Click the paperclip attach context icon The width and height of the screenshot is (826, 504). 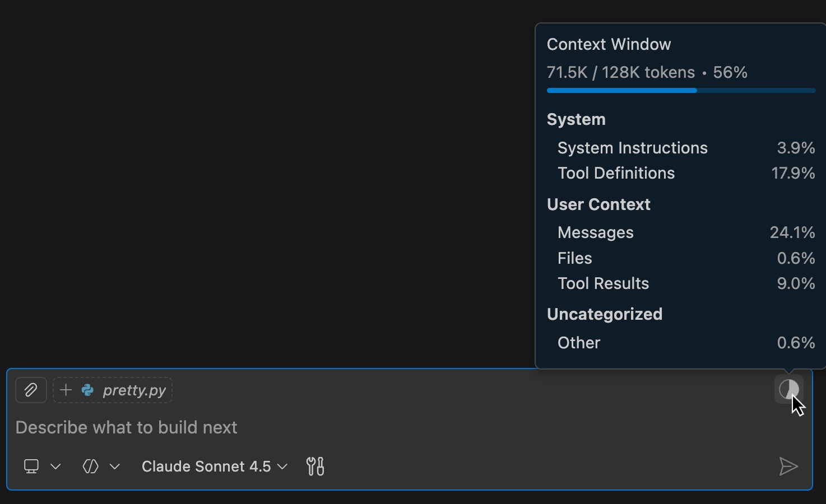[x=31, y=390]
